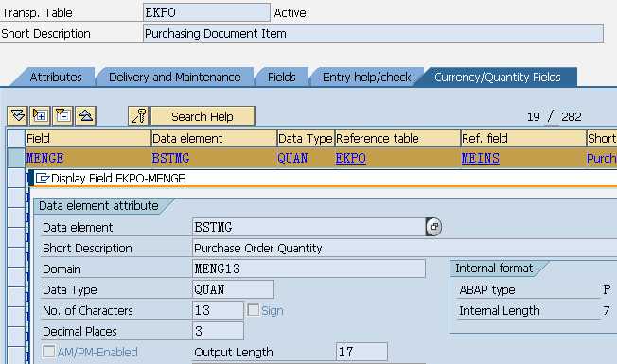
Task: Open the Delivery and Maintenance tab
Action: pos(175,77)
